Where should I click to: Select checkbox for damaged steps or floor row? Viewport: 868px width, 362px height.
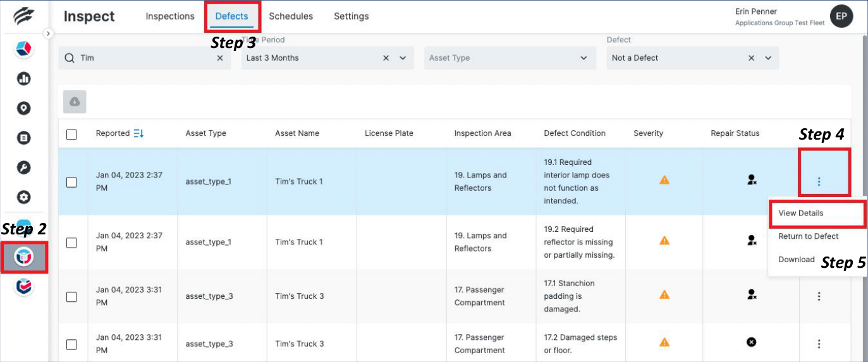(71, 344)
